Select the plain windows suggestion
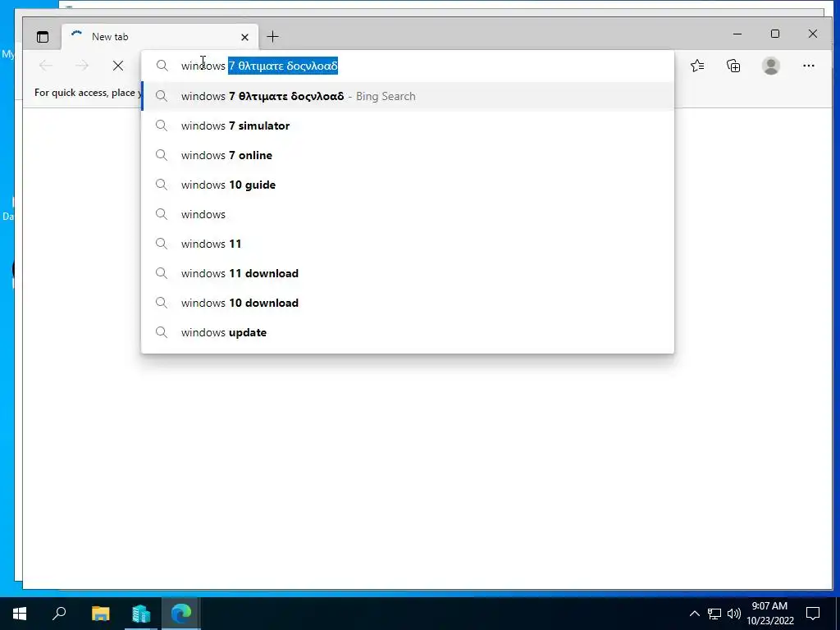This screenshot has height=630, width=840. (x=408, y=214)
